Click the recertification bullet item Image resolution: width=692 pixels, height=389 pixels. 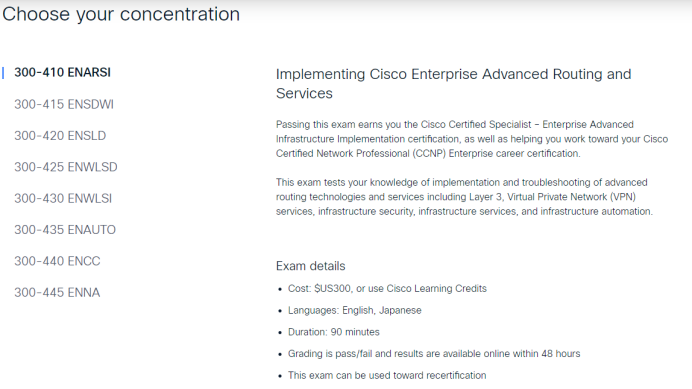coord(387,375)
